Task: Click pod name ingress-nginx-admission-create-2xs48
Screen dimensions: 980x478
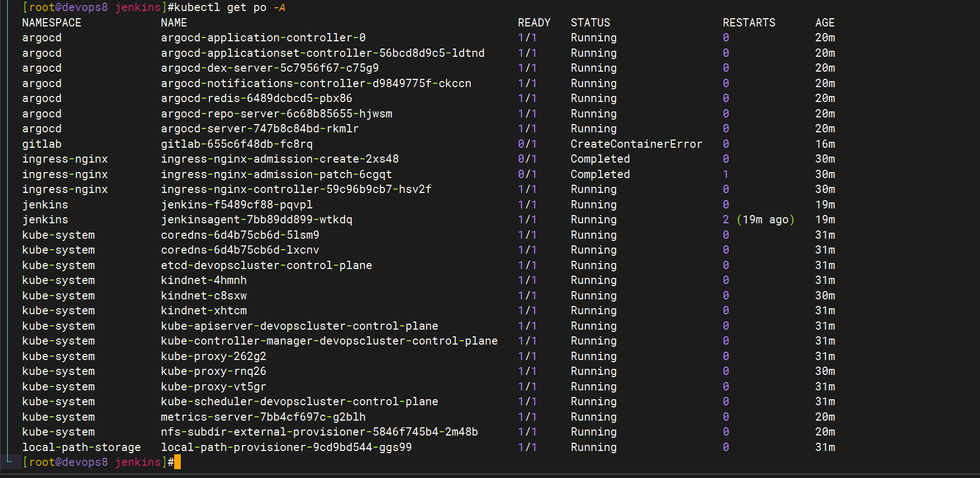Action: 280,159
